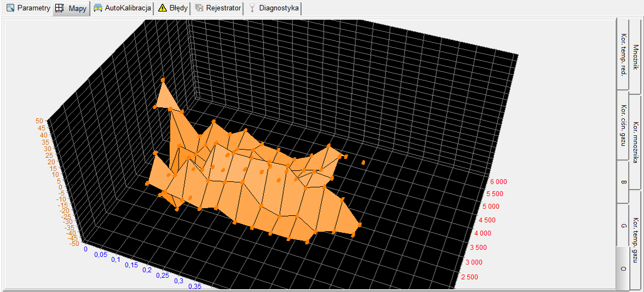Click the AutoKalibracja car icon
Image resolution: width=644 pixels, height=292 pixels.
point(97,8)
